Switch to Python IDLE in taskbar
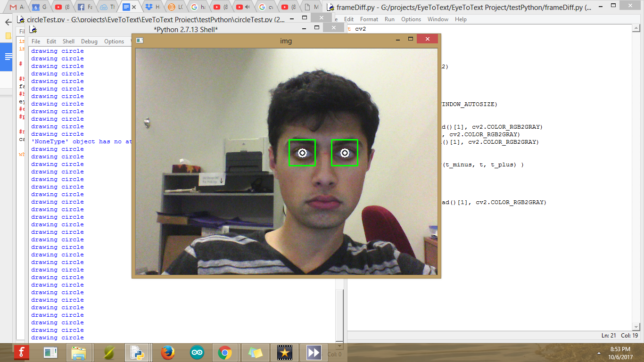Screen dimensions: 644x362 tap(137, 352)
